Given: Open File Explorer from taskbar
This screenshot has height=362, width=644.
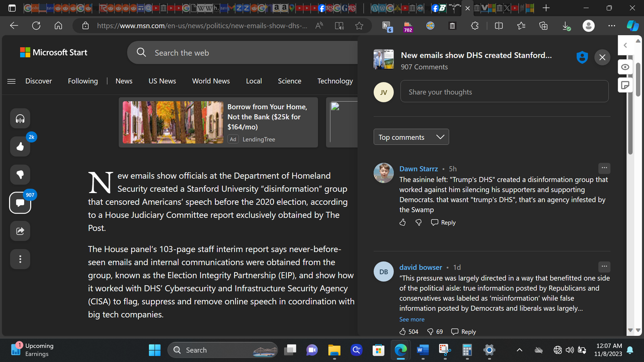Looking at the screenshot, I should (x=334, y=350).
